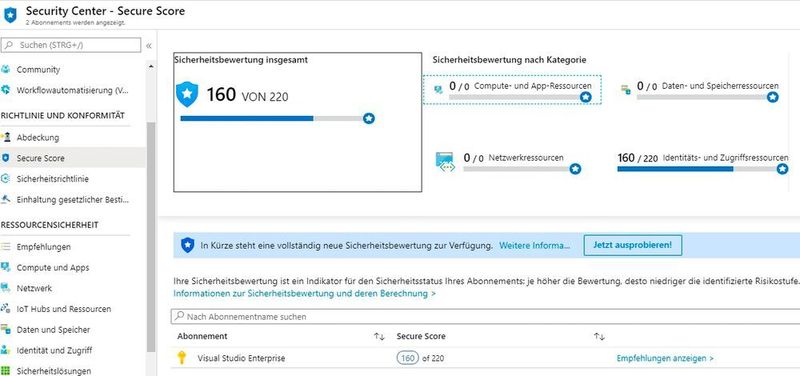Open the Empfehlungen anzeigen link
800x376 pixels.
tap(665, 358)
